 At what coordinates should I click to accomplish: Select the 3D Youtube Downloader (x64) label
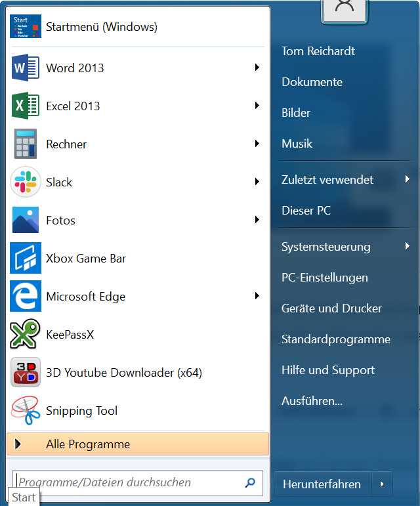(x=124, y=373)
